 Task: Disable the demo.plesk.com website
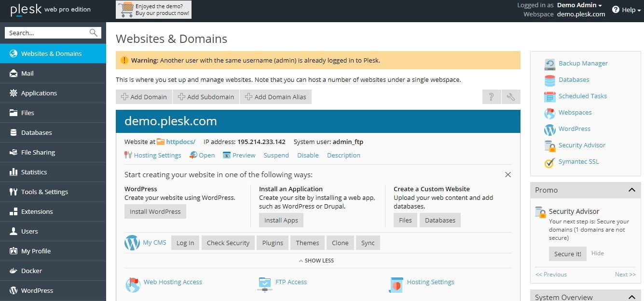[308, 155]
